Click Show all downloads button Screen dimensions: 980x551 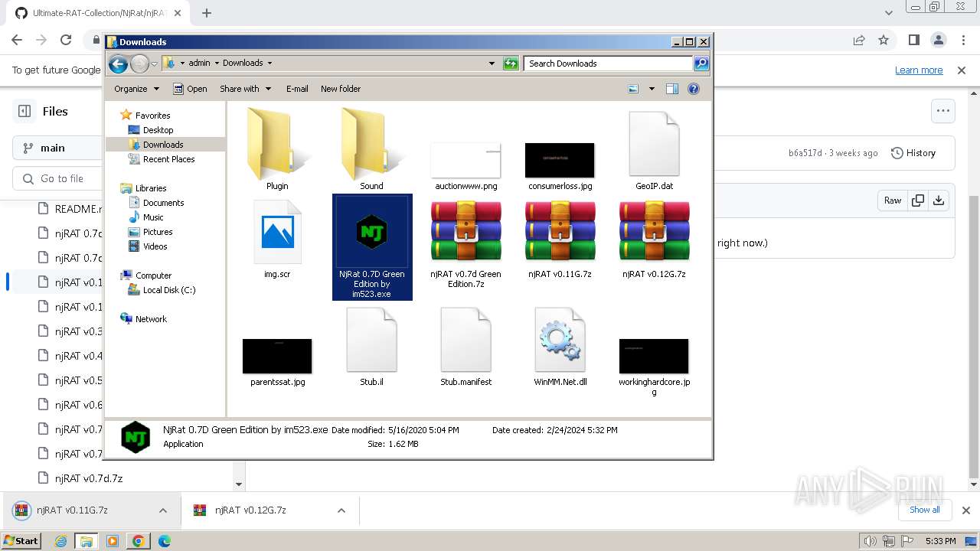tap(925, 510)
